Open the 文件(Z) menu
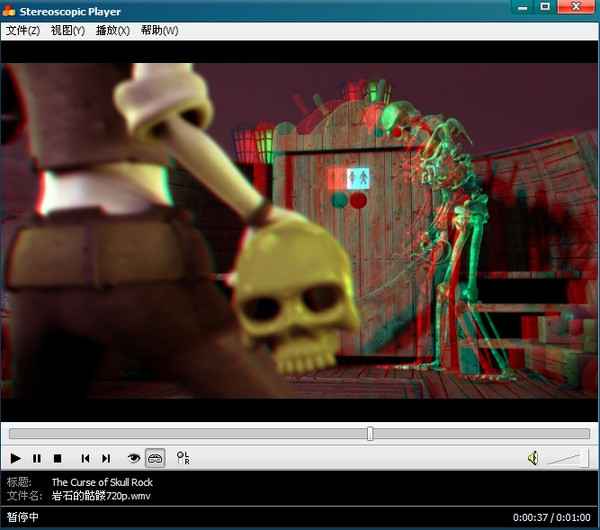The image size is (600, 530). [x=23, y=31]
